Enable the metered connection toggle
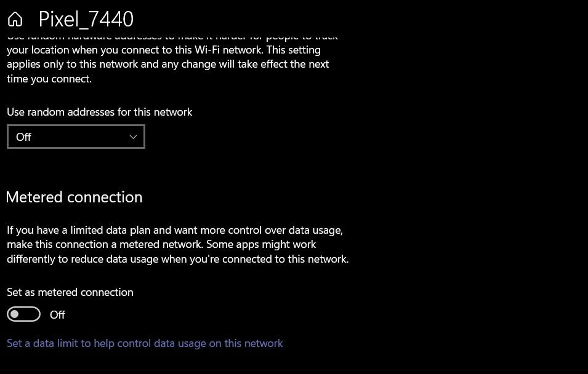The width and height of the screenshot is (588, 374). click(23, 314)
